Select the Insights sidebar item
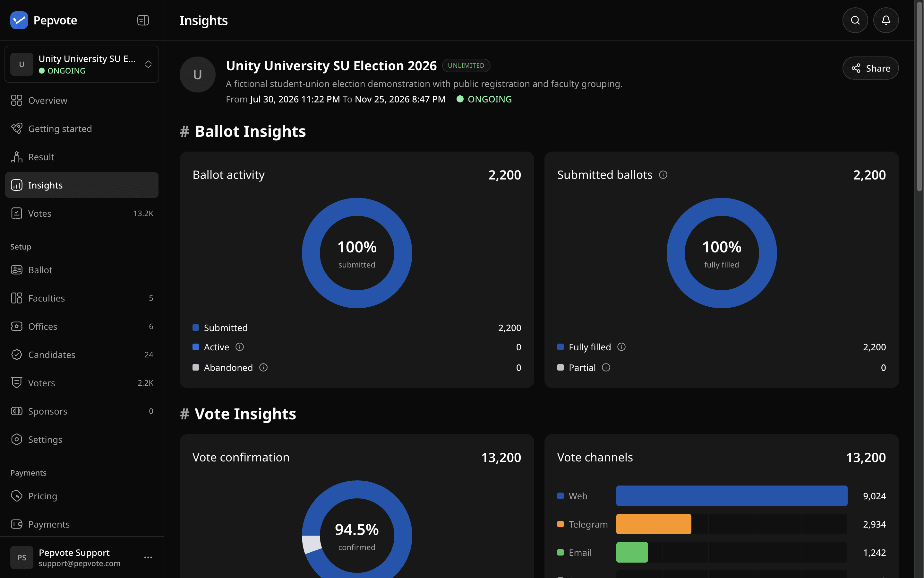Screen dimensions: 924x578 [82, 185]
